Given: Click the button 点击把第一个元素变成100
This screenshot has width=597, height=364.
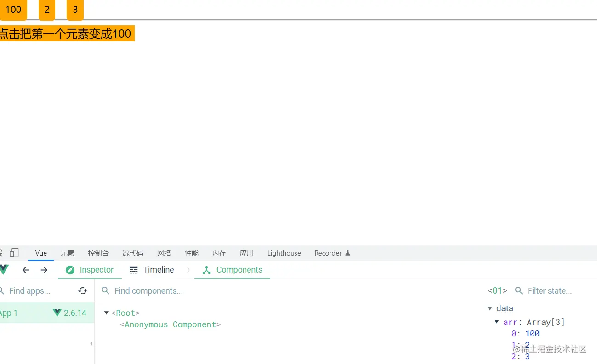Looking at the screenshot, I should click(67, 34).
